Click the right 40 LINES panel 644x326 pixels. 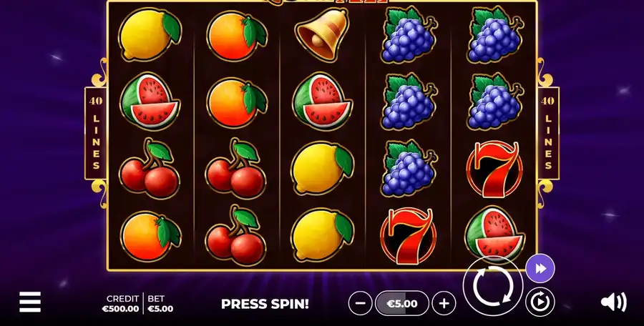click(x=548, y=133)
